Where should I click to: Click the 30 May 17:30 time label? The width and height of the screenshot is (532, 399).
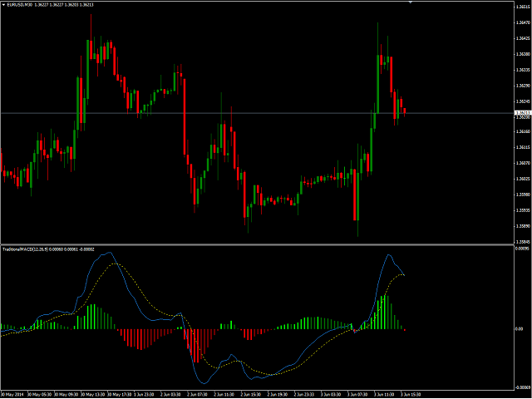coord(120,395)
